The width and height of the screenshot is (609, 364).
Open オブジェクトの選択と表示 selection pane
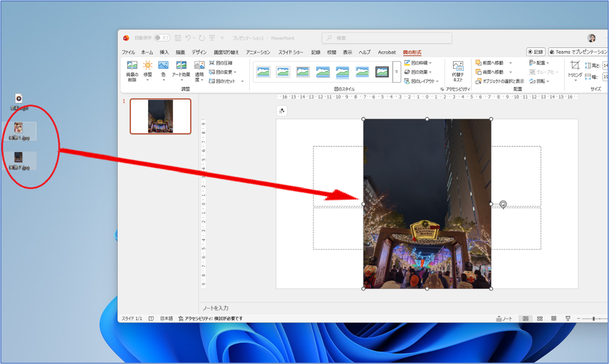coord(479,81)
